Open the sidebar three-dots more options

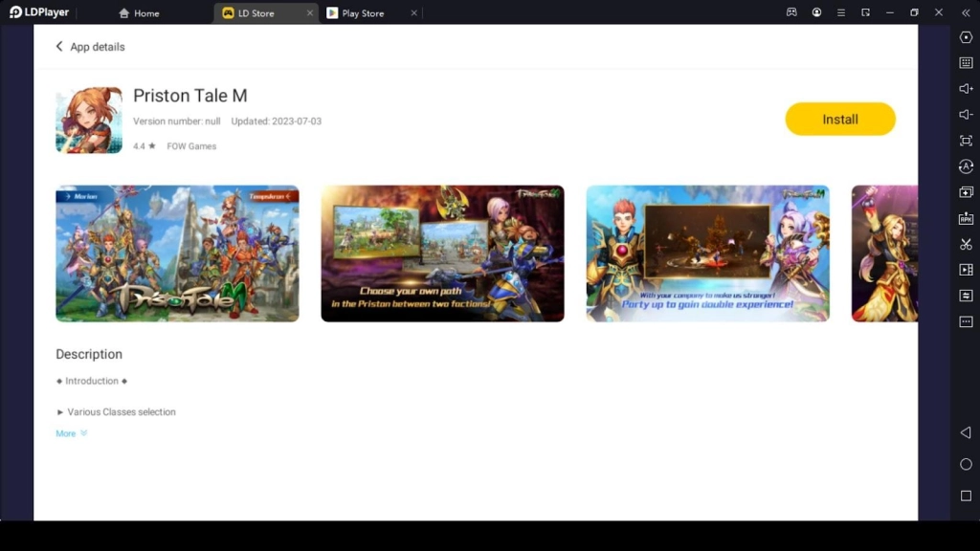[x=966, y=322]
